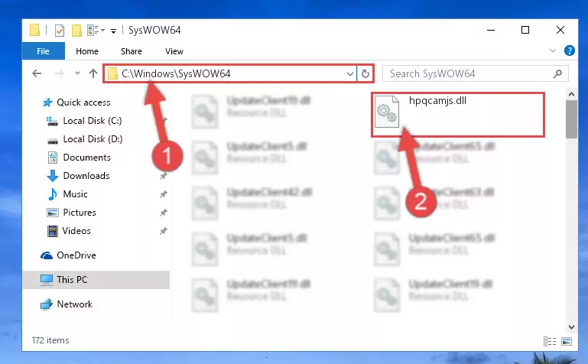The height and width of the screenshot is (364, 588).
Task: Click the vertical scrollbar thumb
Action: (x=571, y=119)
